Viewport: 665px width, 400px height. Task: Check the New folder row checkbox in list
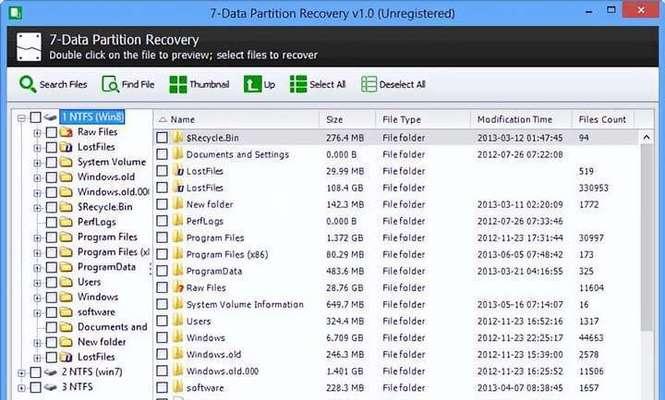(162, 204)
